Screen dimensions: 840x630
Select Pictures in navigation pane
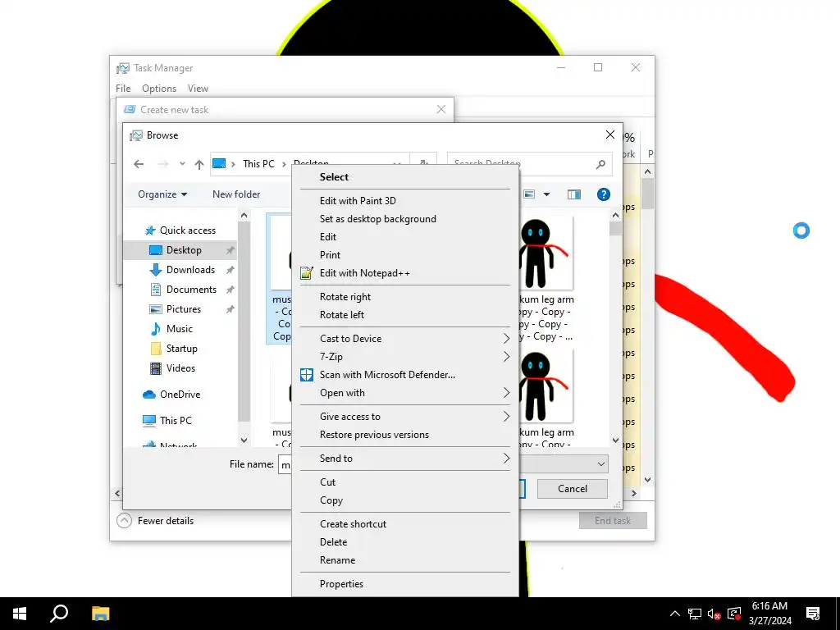(183, 309)
